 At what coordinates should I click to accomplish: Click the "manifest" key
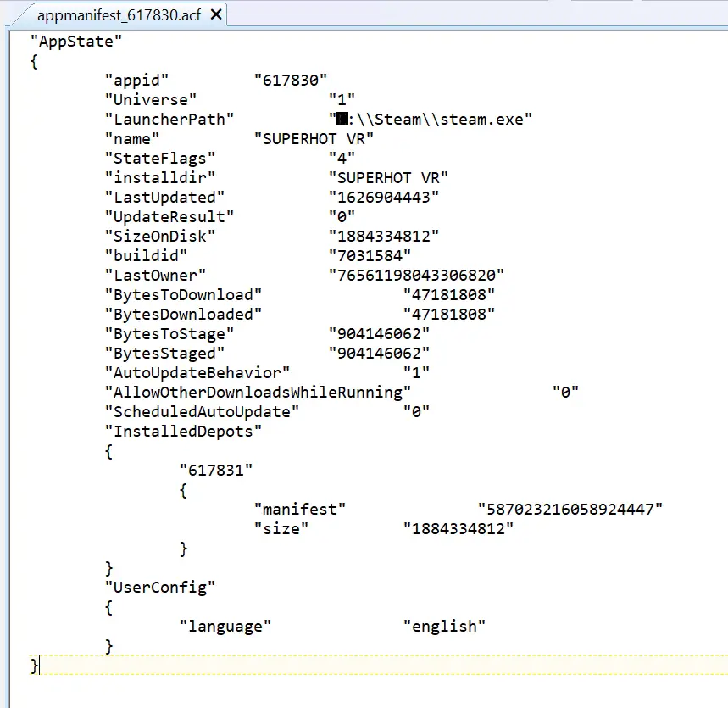pyautogui.click(x=300, y=510)
